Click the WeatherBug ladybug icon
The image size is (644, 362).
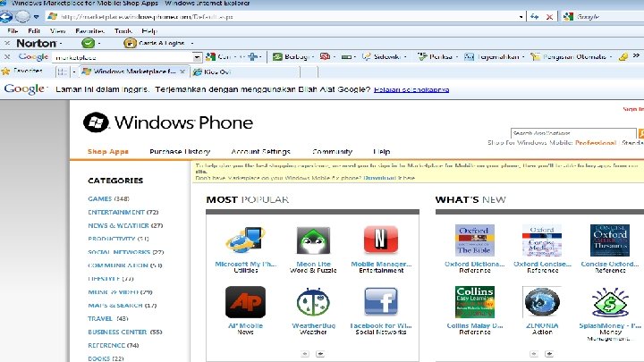[x=313, y=302]
